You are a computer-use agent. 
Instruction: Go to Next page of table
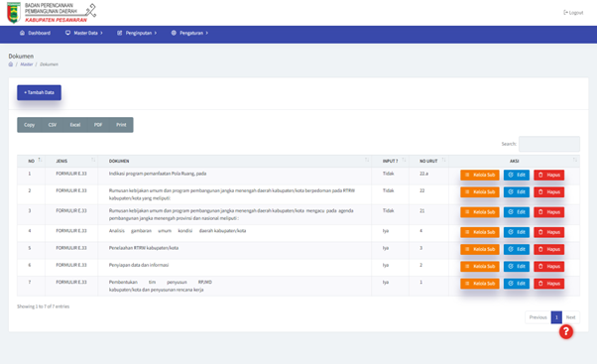(x=570, y=317)
